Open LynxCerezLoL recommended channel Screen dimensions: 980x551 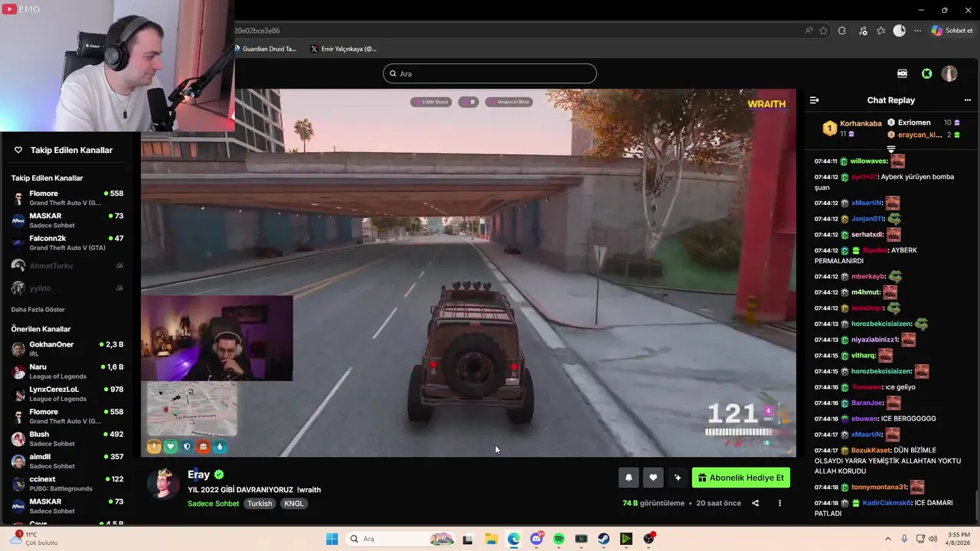coord(67,393)
